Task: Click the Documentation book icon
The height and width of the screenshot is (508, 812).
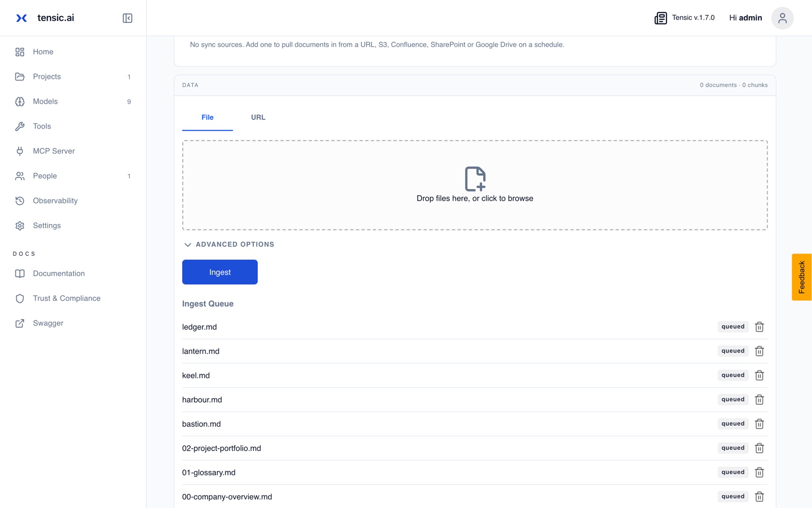Action: tap(20, 273)
